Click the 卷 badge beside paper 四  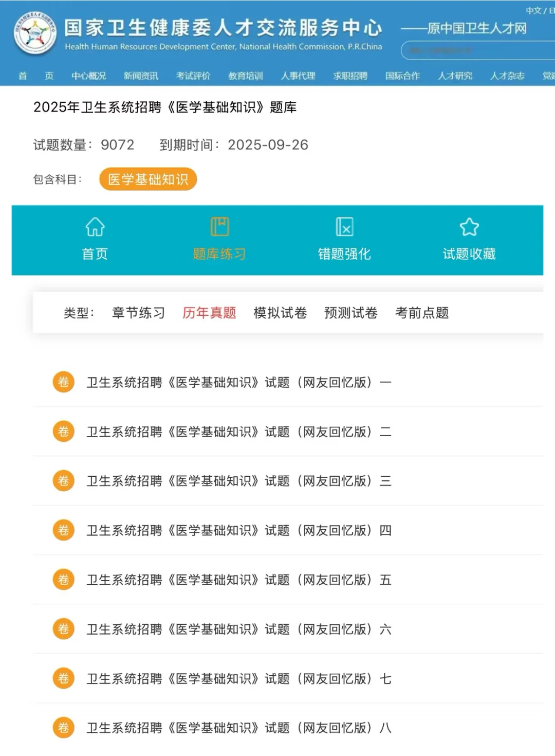coord(63,530)
